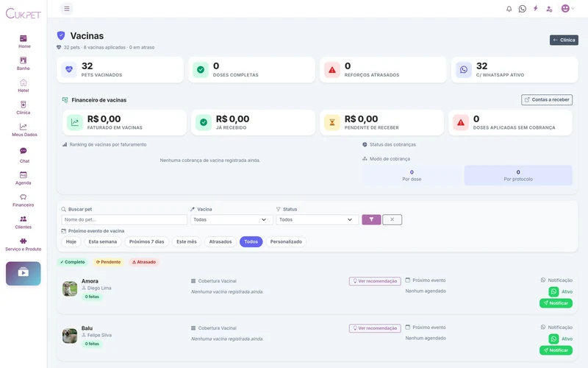Screen dimensions: 588x368
Task: Open the Home sidebar icon
Action: click(x=24, y=38)
